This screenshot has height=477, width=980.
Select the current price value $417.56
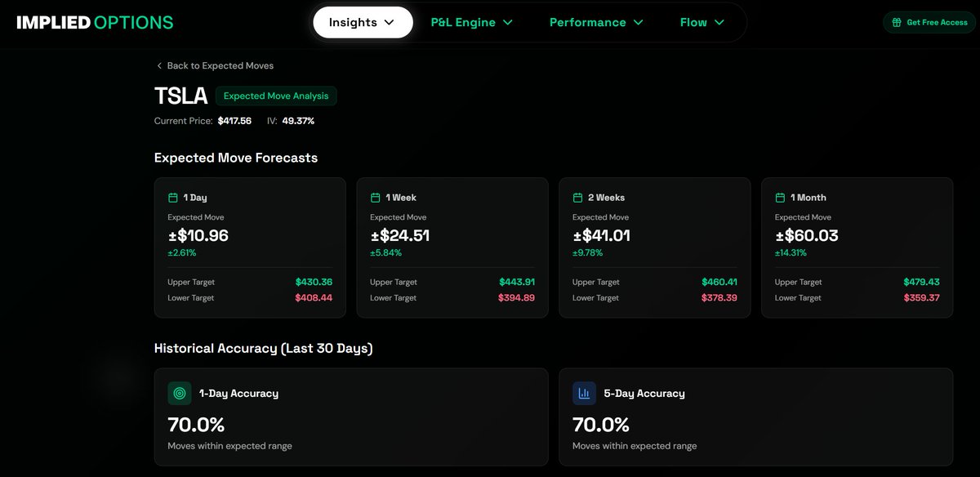(234, 121)
